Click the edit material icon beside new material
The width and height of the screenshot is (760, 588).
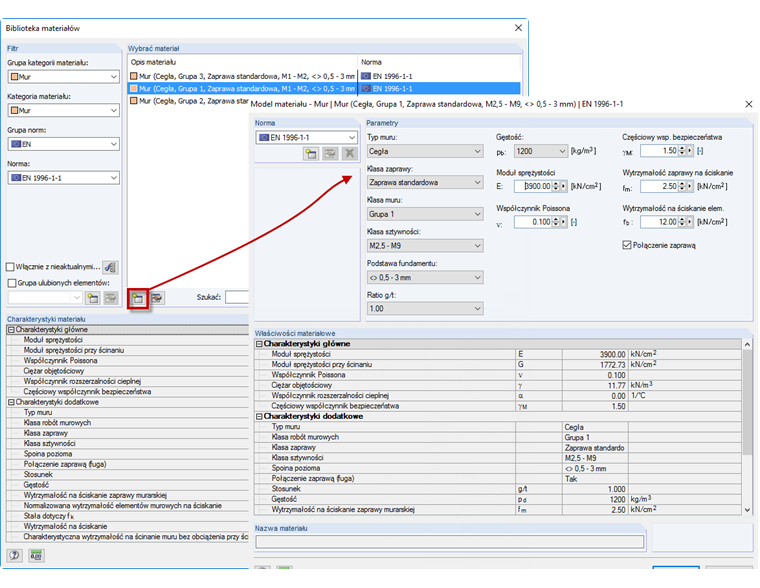click(x=157, y=298)
